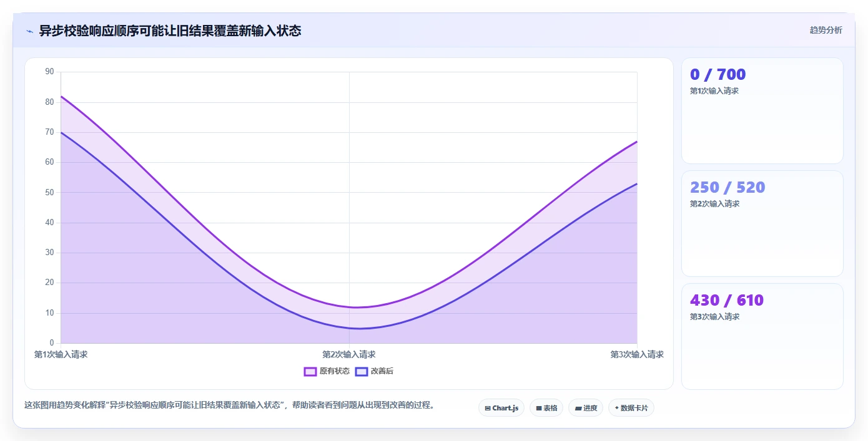Click the 原有状态 legend label
This screenshot has width=868, height=441.
tap(335, 371)
